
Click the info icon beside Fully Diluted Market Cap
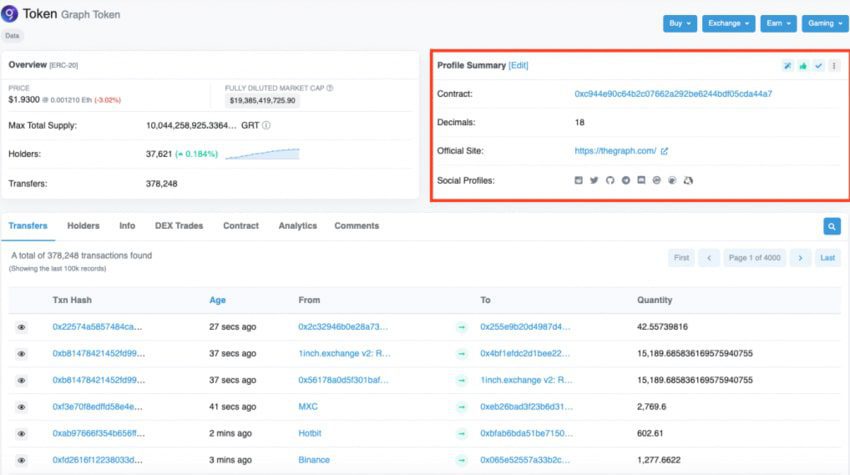(x=330, y=88)
